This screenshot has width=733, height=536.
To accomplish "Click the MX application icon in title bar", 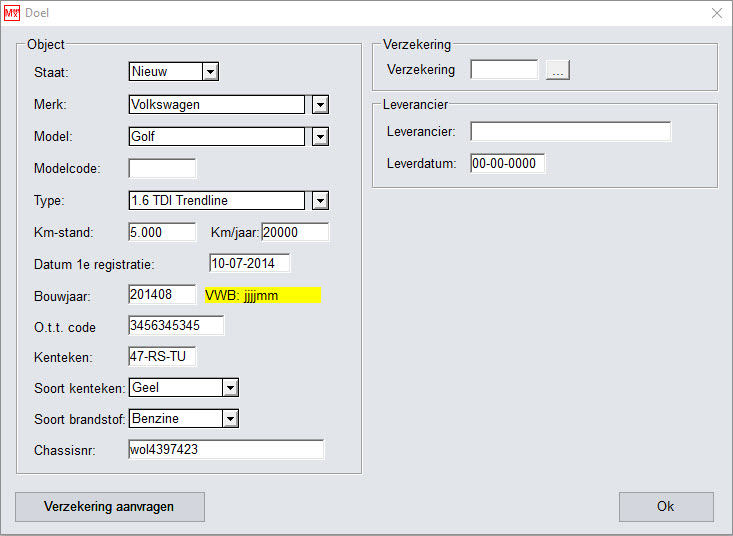I will coord(12,13).
